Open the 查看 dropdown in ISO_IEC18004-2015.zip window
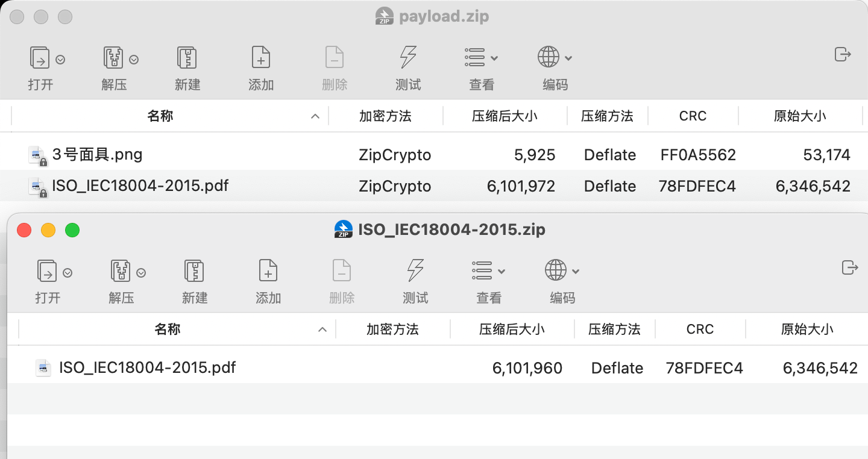This screenshot has height=459, width=868. (x=489, y=271)
